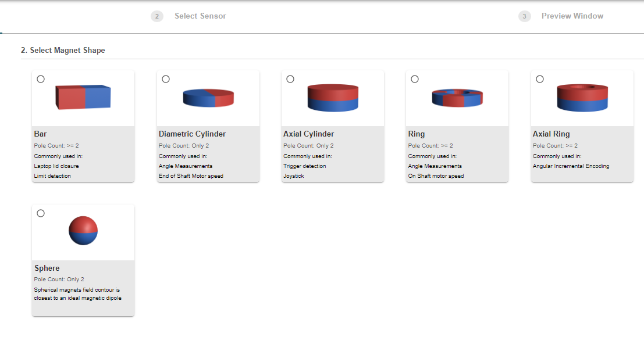Click the Sphere description text
This screenshot has width=644, height=344.
point(77,293)
